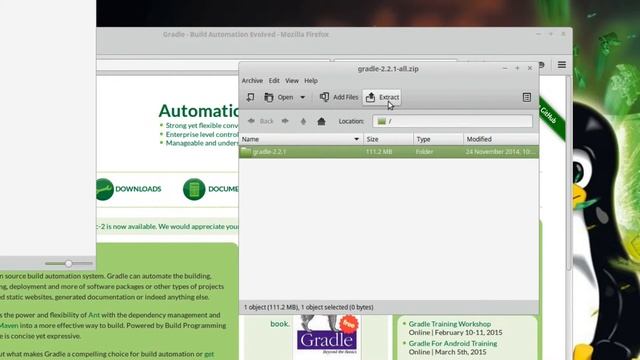The height and width of the screenshot is (360, 640).
Task: Click the home location icon
Action: pyautogui.click(x=321, y=121)
